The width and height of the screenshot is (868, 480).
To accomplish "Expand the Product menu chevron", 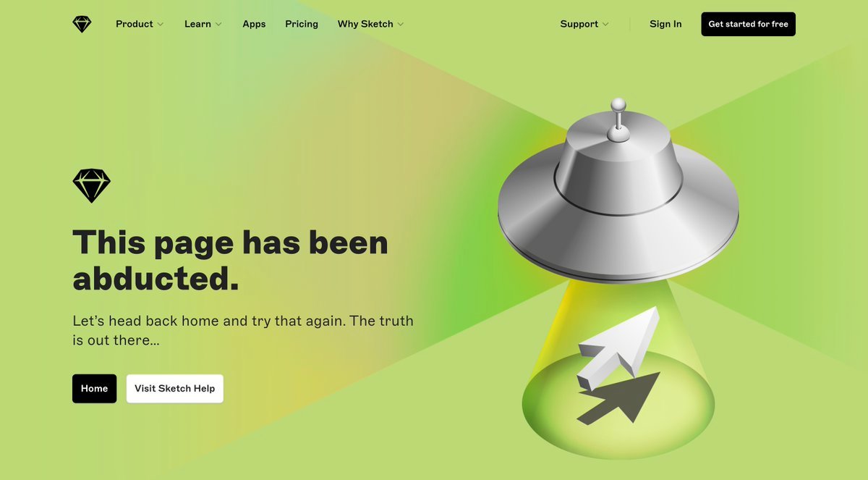I will pos(161,24).
